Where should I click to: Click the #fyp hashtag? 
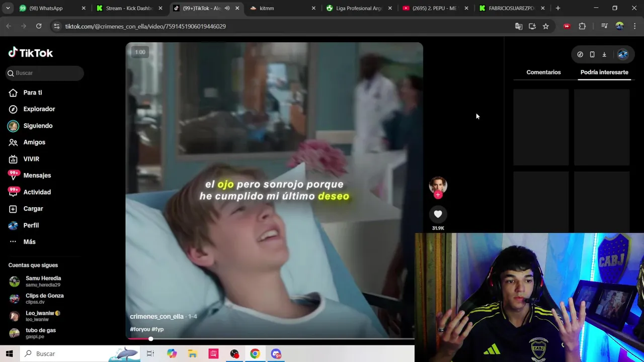(x=157, y=329)
